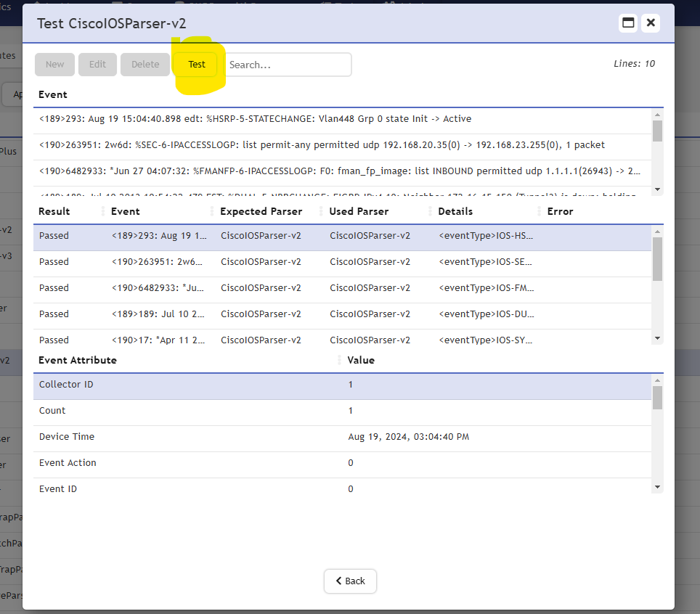Maximize the Test CiscoIOSParser-v2 dialog
The image size is (700, 614).
pos(628,23)
